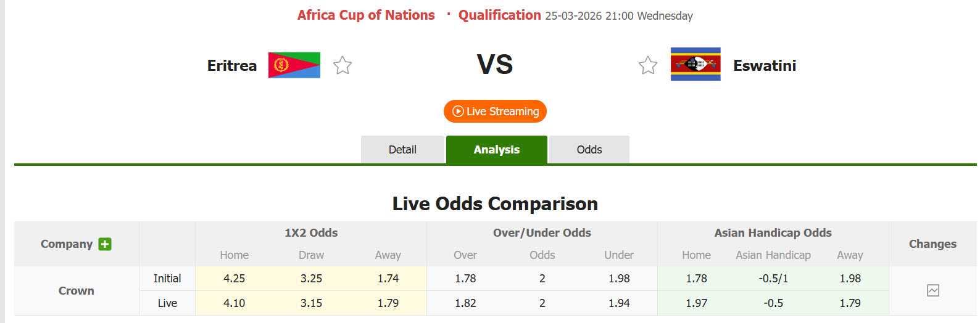Click the 1X2 Odds column header
Screen dimensions: 980x323
(311, 233)
